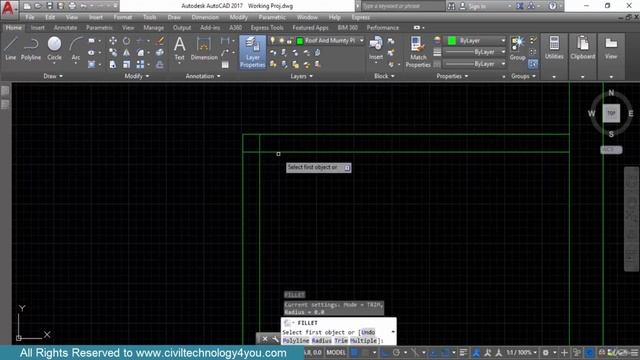640x360 pixels.
Task: Toggle the layer On/Off lightbulb icon
Action: pos(273,41)
